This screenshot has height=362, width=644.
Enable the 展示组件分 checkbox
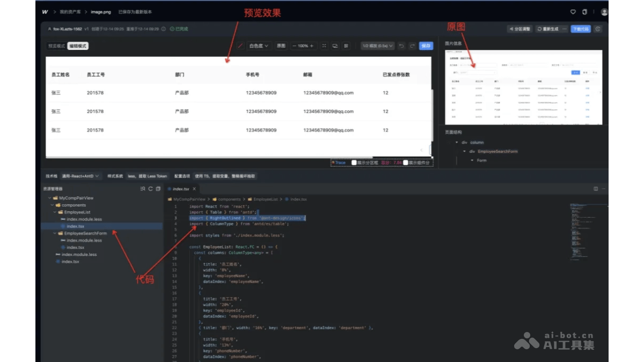[405, 162]
